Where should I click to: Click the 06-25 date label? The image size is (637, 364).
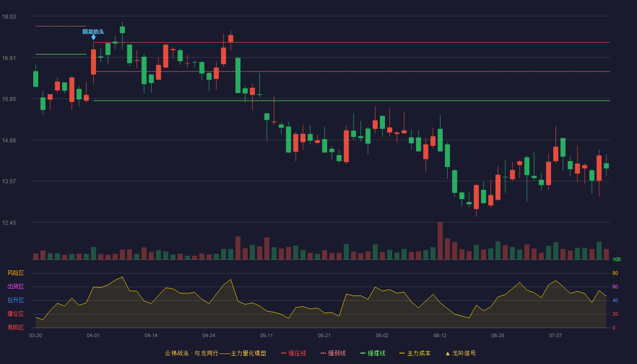(x=498, y=335)
